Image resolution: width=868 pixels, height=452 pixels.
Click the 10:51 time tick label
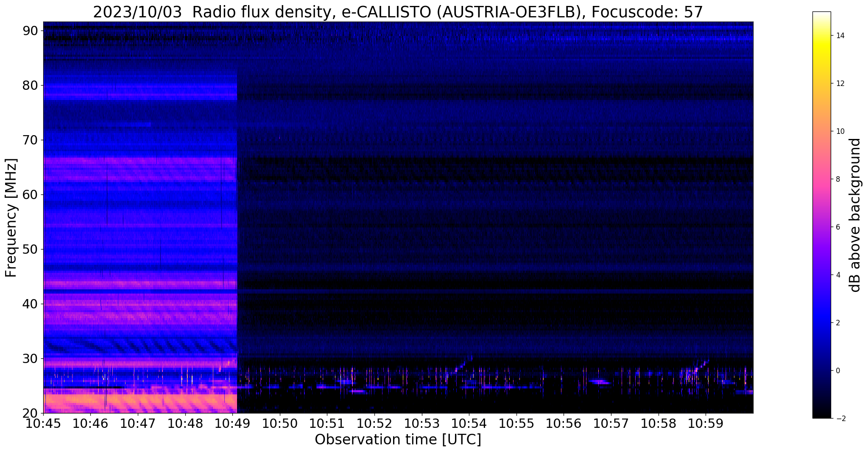pos(327,423)
